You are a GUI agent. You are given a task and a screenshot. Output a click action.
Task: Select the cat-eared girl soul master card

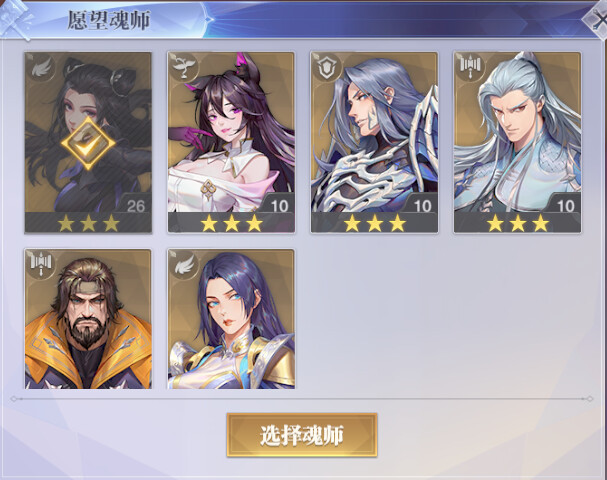pyautogui.click(x=231, y=142)
